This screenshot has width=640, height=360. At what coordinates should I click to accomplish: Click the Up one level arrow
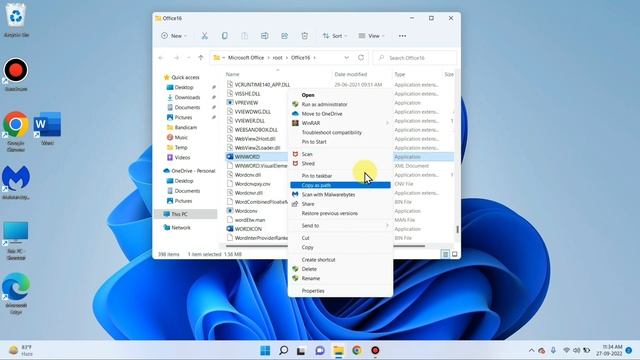[x=200, y=58]
